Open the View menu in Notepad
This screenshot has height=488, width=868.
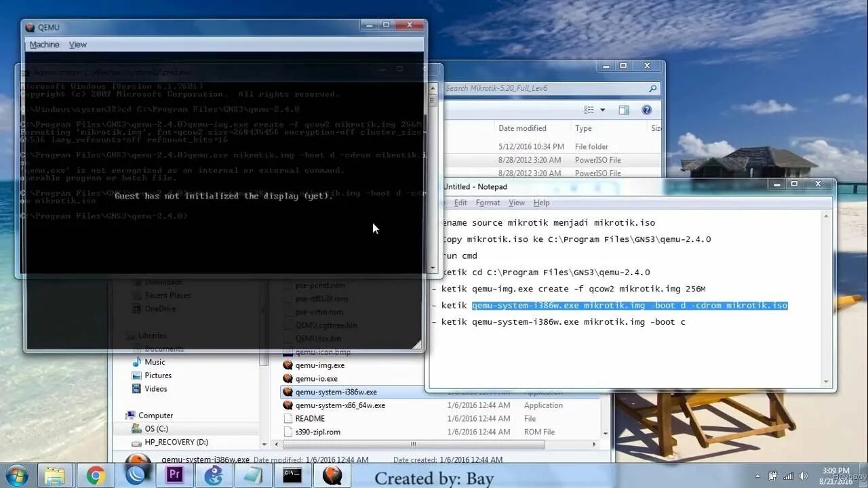[517, 203]
